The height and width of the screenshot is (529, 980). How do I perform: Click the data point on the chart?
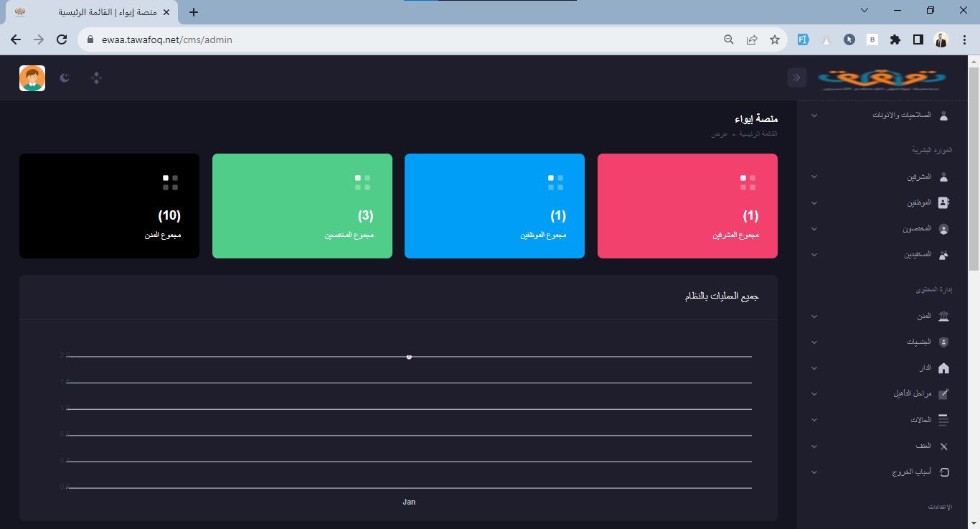[x=409, y=357]
